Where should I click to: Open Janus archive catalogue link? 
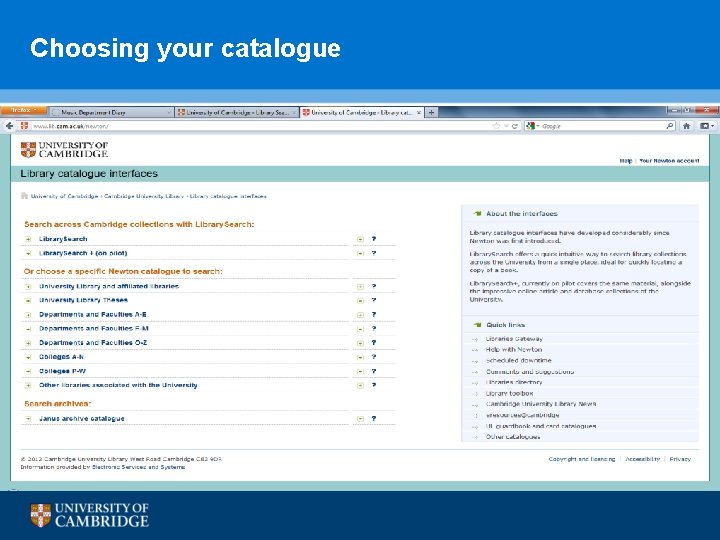click(82, 418)
